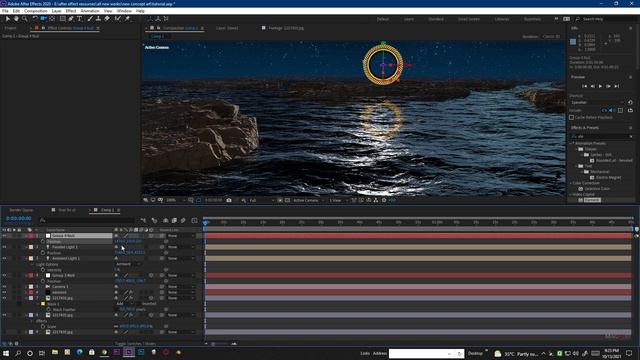This screenshot has height=360, width=640.
Task: Open the Animation menu
Action: point(90,11)
